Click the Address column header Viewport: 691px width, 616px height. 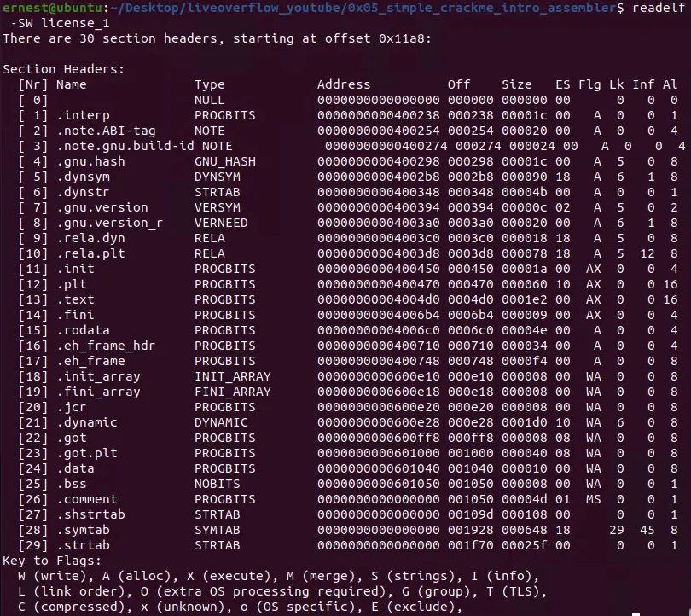point(344,84)
